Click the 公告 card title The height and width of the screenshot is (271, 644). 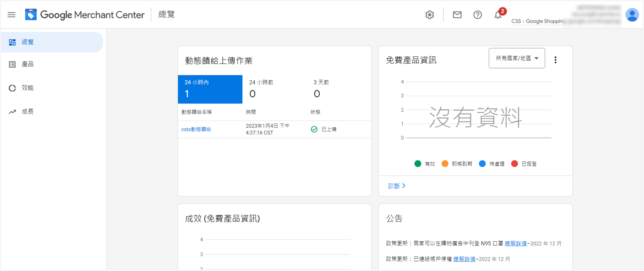coord(394,219)
